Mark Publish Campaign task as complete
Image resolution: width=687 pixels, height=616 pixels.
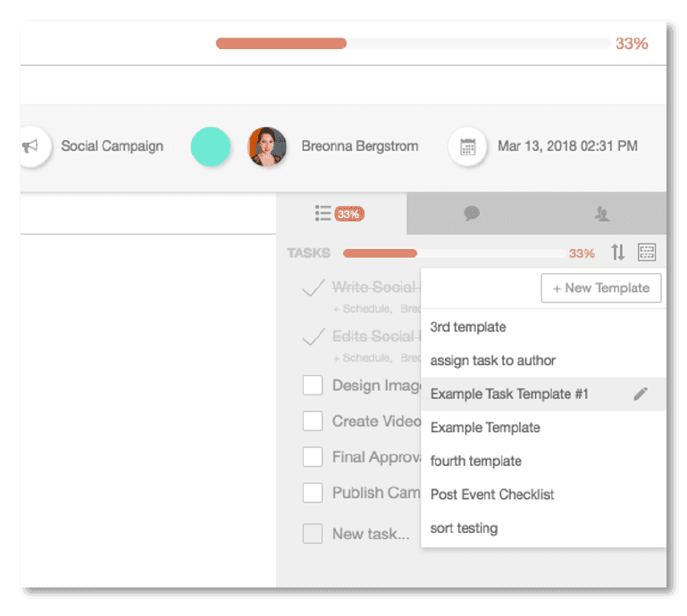[312, 493]
